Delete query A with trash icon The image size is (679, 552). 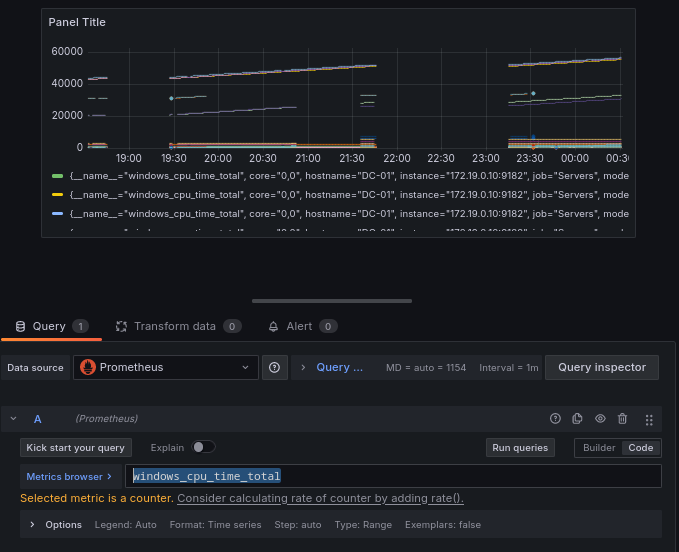click(x=622, y=419)
